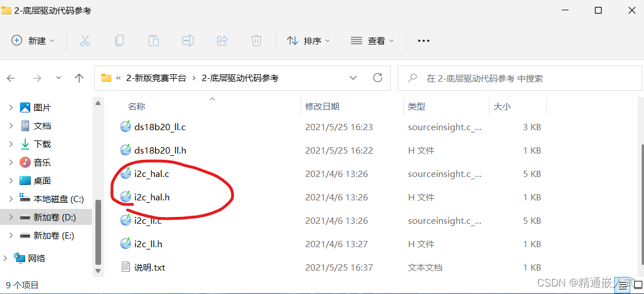Click the Cut scissors icon
This screenshot has height=294, width=644.
click(x=85, y=41)
